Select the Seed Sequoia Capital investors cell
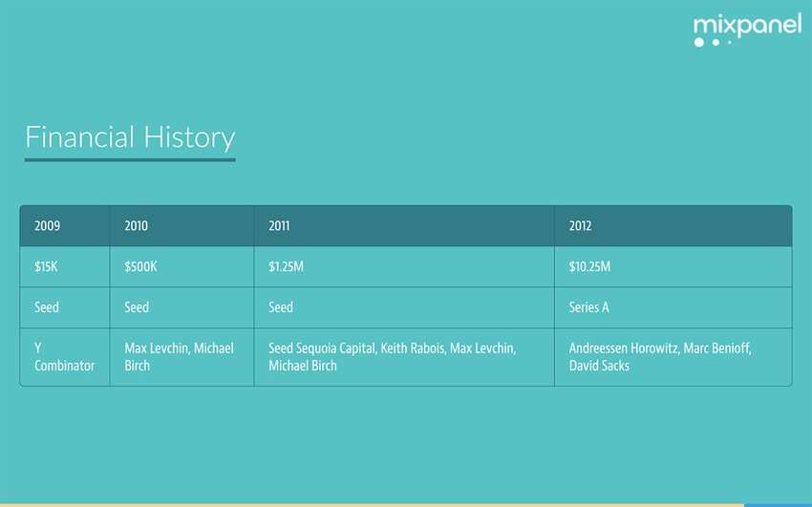This screenshot has width=812, height=507. pyautogui.click(x=404, y=357)
